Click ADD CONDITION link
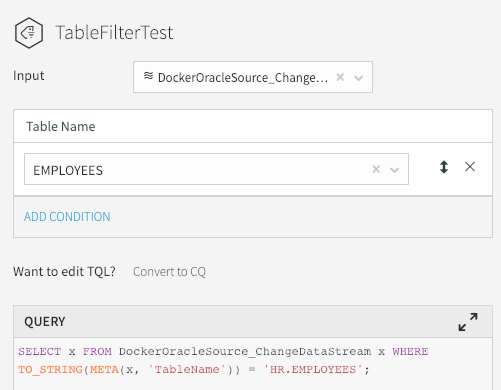 (x=67, y=217)
